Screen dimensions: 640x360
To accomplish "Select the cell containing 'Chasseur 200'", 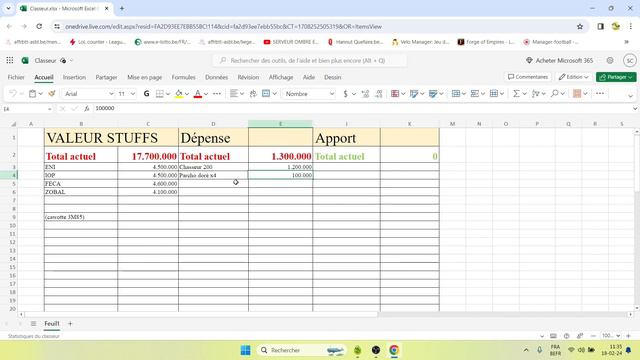I will point(213,167).
